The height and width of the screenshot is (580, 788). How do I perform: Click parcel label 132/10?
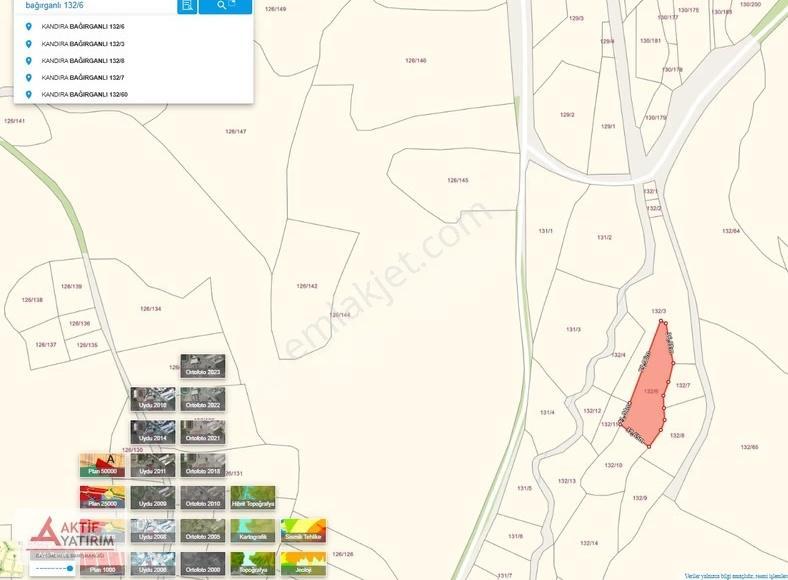(614, 465)
